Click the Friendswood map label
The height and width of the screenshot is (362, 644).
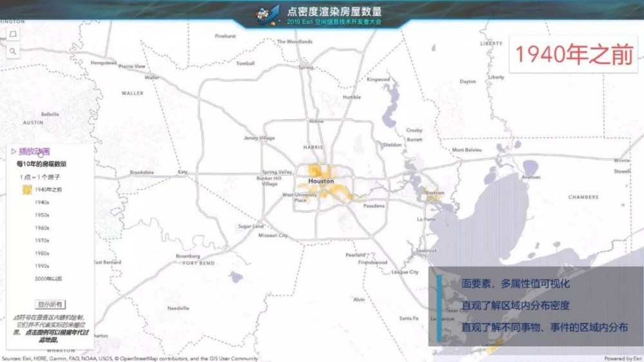[x=372, y=262]
